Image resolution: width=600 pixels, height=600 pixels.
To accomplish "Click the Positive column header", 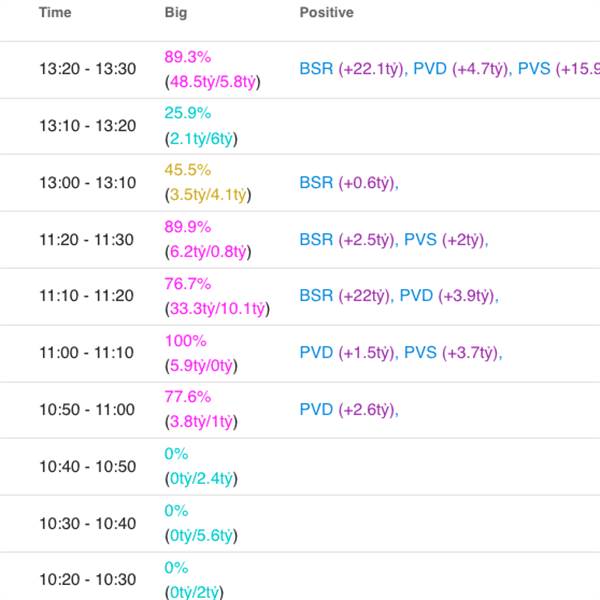I will pos(326,13).
